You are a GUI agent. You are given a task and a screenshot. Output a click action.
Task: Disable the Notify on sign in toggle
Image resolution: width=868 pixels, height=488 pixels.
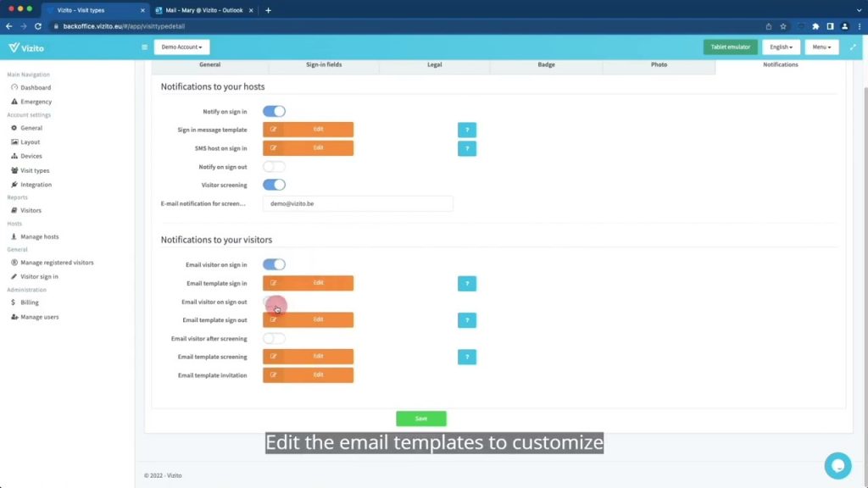point(274,111)
